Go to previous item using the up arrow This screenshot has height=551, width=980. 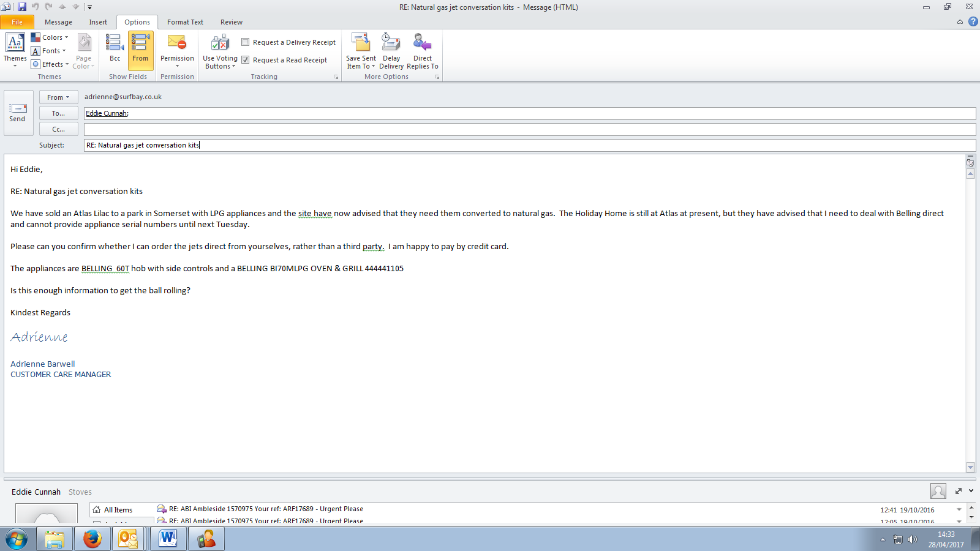tap(62, 7)
